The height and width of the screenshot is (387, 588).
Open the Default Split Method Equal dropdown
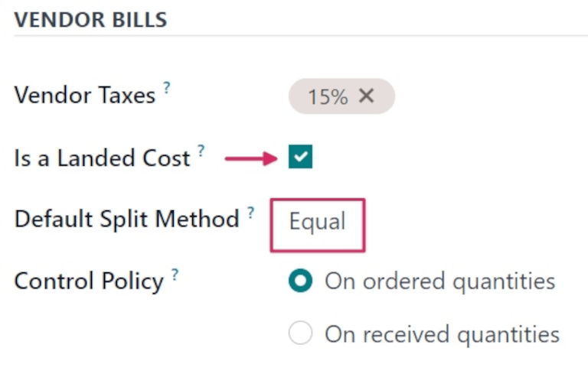[317, 222]
